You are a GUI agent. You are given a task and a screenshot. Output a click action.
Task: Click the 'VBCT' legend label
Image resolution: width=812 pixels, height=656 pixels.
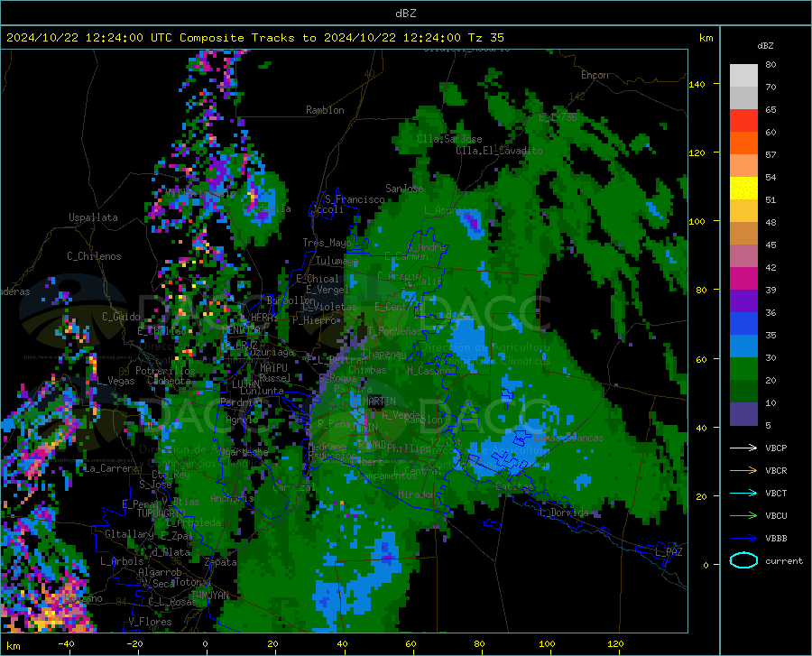[x=776, y=493]
